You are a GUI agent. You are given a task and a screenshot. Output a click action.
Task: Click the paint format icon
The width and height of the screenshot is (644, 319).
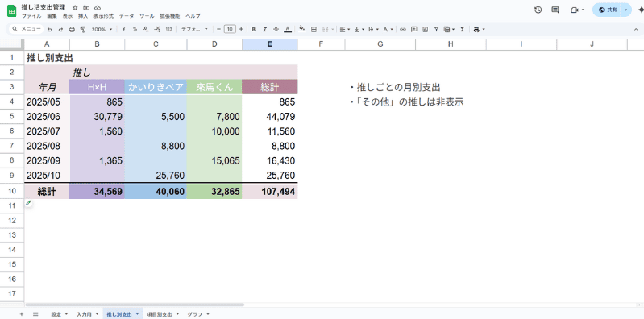click(x=83, y=29)
